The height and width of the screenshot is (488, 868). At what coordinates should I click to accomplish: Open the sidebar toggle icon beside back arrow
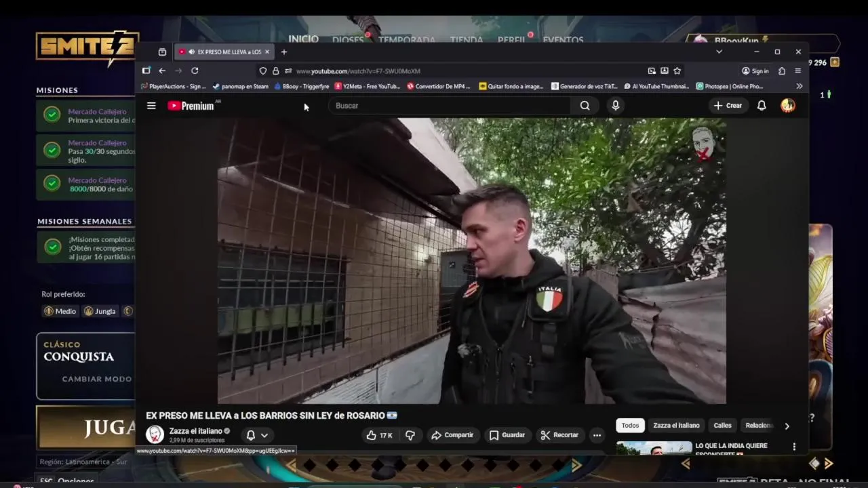pyautogui.click(x=146, y=70)
